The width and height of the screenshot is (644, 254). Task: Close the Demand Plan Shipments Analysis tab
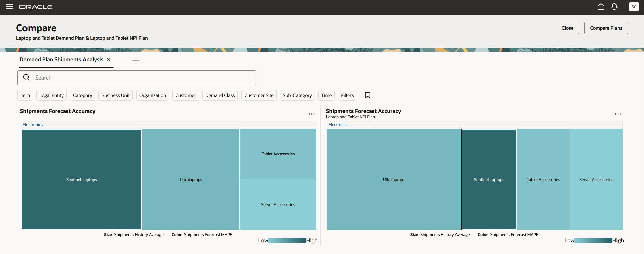tap(109, 60)
